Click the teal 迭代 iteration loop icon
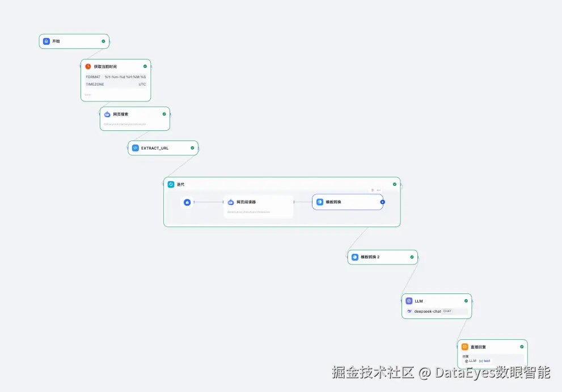Screen dimensions: 562x392 coord(171,184)
